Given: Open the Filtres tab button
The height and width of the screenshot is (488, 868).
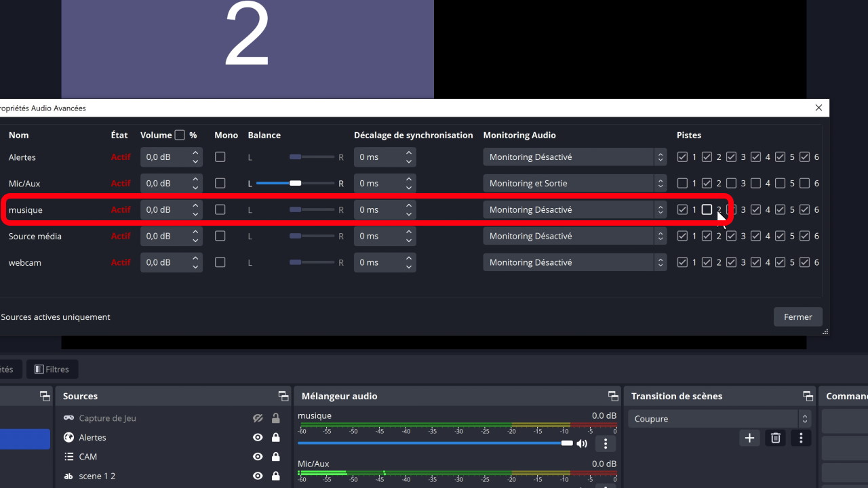Looking at the screenshot, I should pyautogui.click(x=52, y=369).
